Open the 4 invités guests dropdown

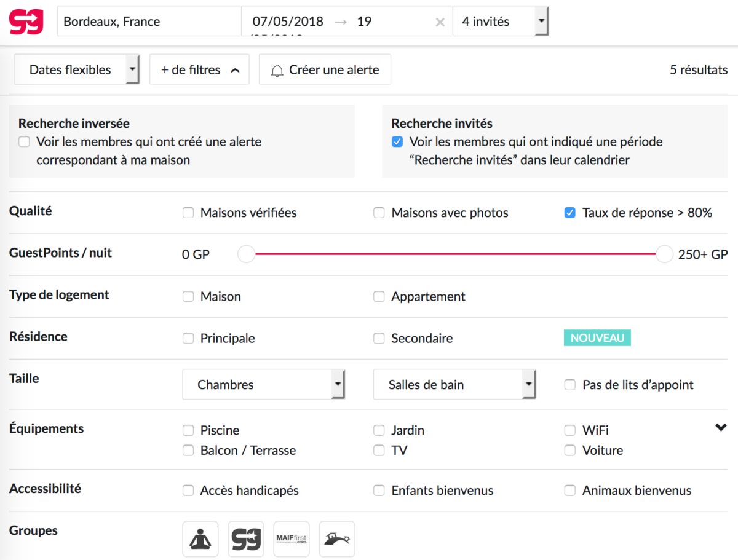coord(500,22)
